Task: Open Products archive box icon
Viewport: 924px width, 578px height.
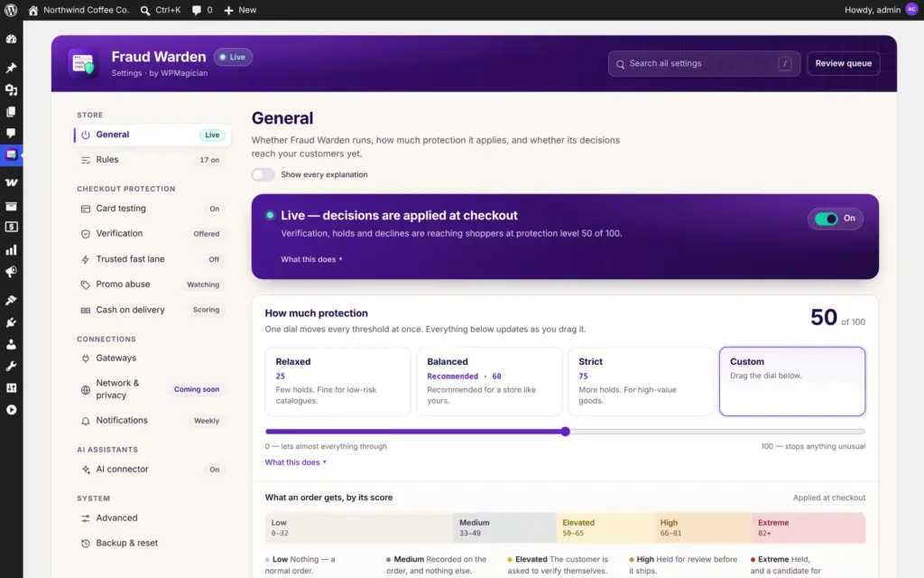Action: pyautogui.click(x=11, y=206)
